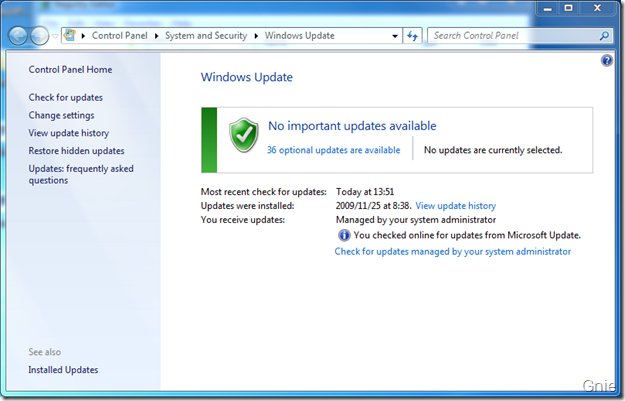Go to Control Panel Home
This screenshot has width=625, height=401.
tap(70, 70)
